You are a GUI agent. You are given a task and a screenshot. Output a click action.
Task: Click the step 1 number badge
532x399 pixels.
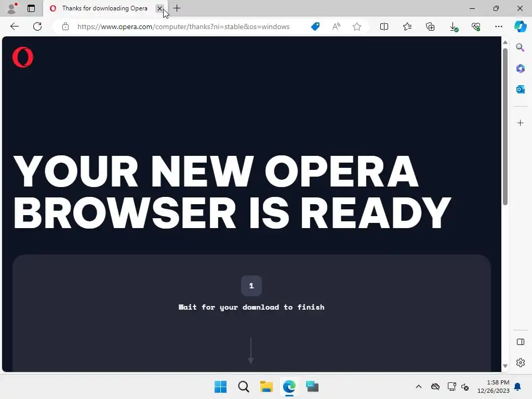click(x=251, y=286)
